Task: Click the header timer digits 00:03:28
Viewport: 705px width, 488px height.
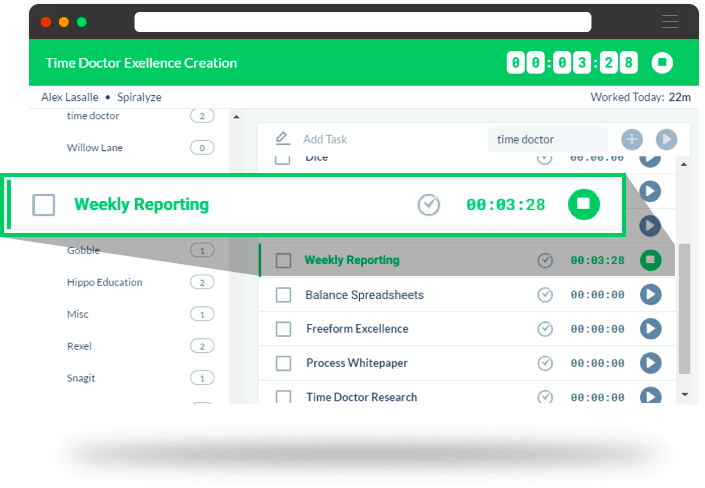Action: click(x=571, y=63)
